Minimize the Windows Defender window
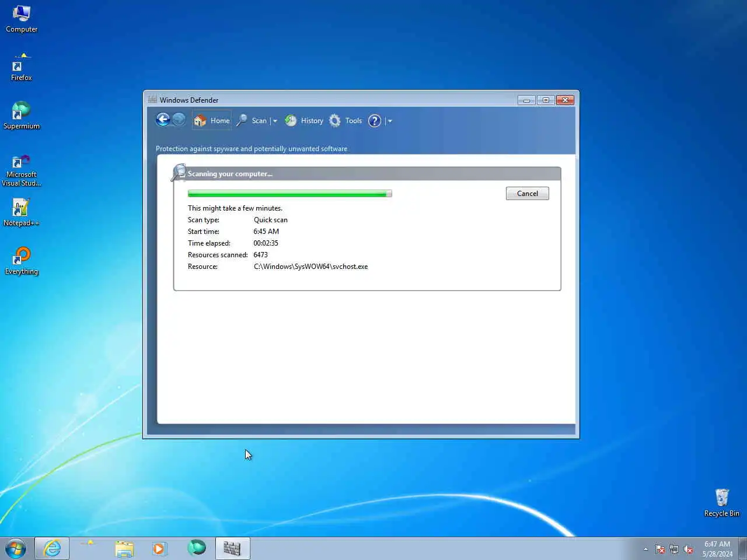The image size is (747, 560). [526, 100]
